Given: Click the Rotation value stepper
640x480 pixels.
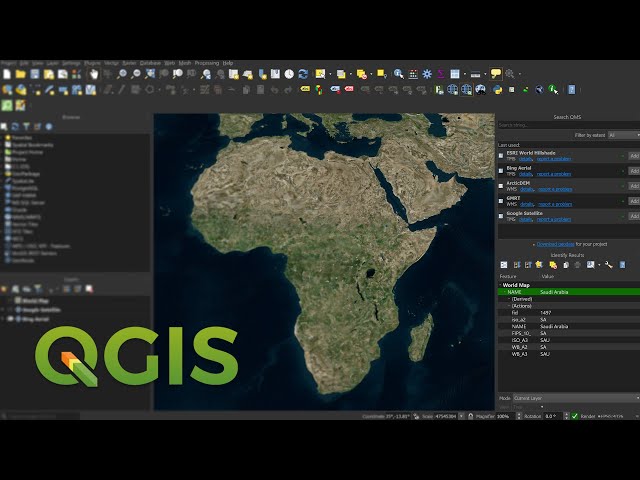Looking at the screenshot, I should tap(566, 416).
